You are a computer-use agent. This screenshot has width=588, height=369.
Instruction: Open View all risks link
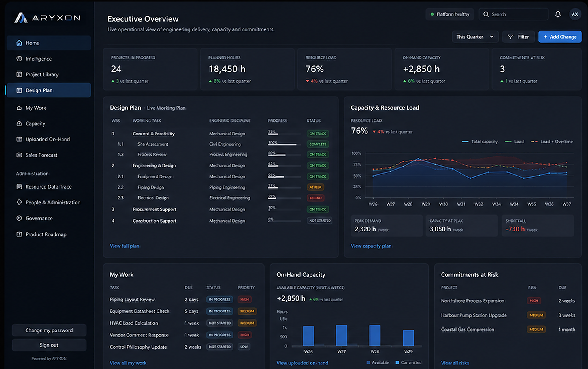(x=455, y=363)
